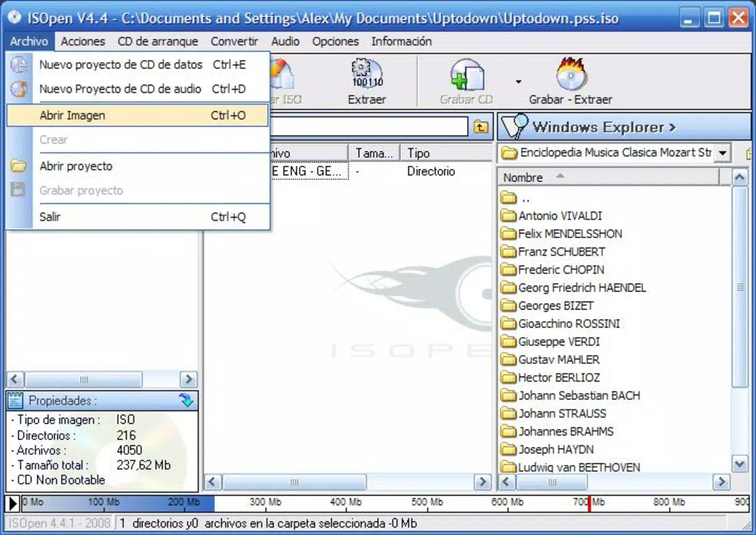Click explorer horizontal scroll-right arrow
This screenshot has height=535, width=756.
(721, 481)
